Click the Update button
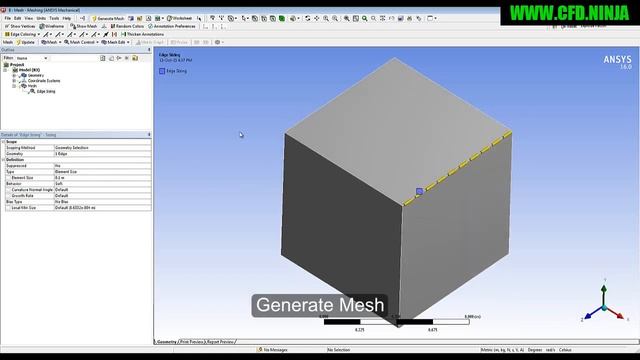Screen dimensions: 640x360 [26, 42]
